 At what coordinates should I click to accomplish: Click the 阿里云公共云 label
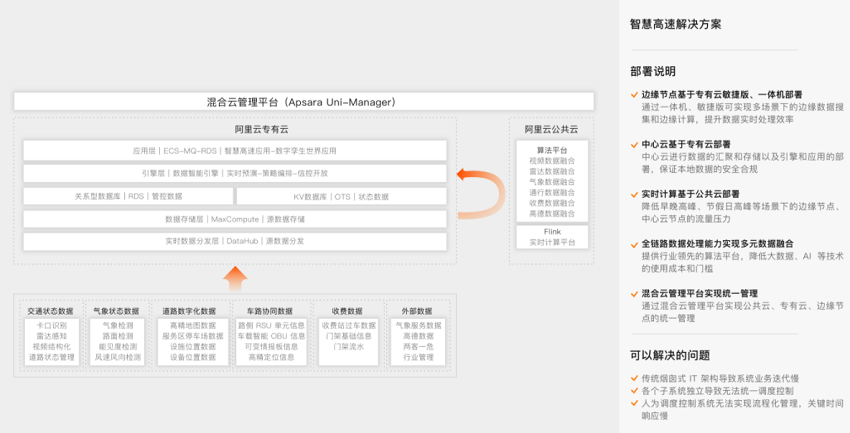551,130
